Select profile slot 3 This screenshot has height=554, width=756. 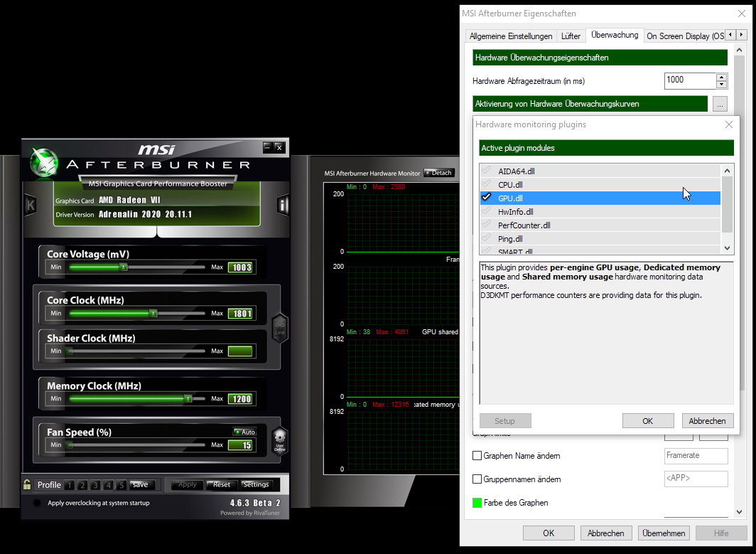[95, 485]
